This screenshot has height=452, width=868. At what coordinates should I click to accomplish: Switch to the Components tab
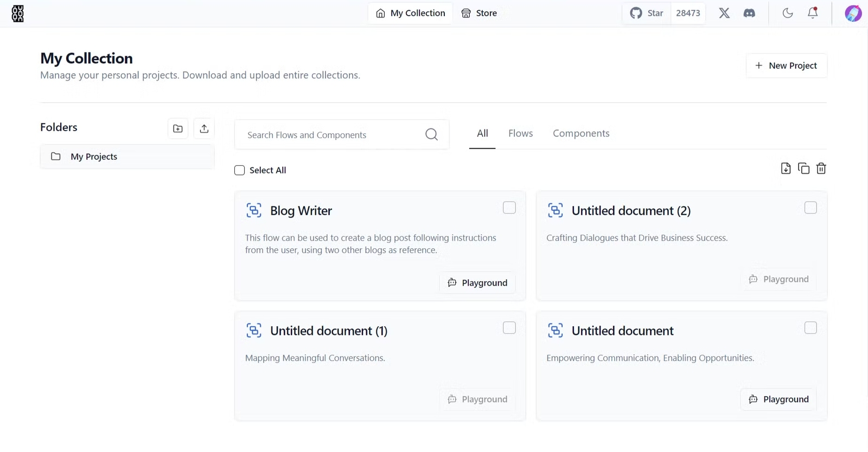pyautogui.click(x=581, y=133)
